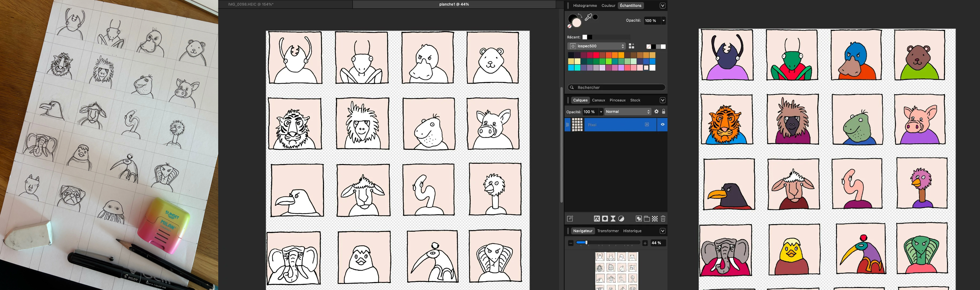Image resolution: width=980 pixels, height=290 pixels.
Task: Switch to the Historique tab
Action: coord(632,231)
